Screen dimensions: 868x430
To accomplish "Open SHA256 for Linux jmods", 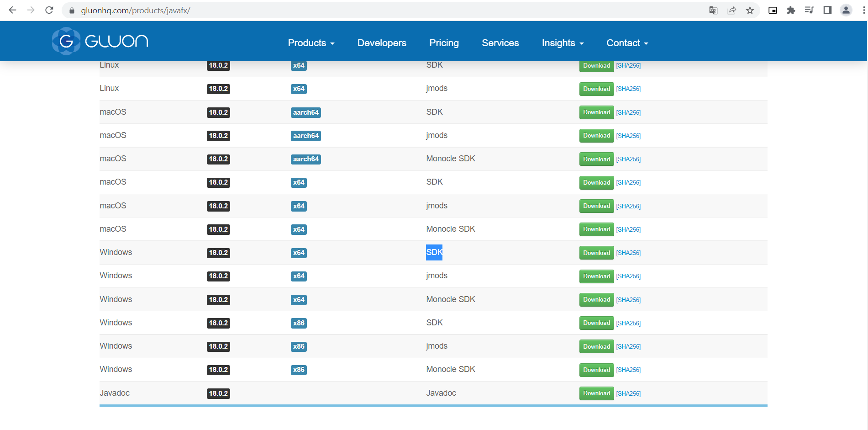I will 628,89.
